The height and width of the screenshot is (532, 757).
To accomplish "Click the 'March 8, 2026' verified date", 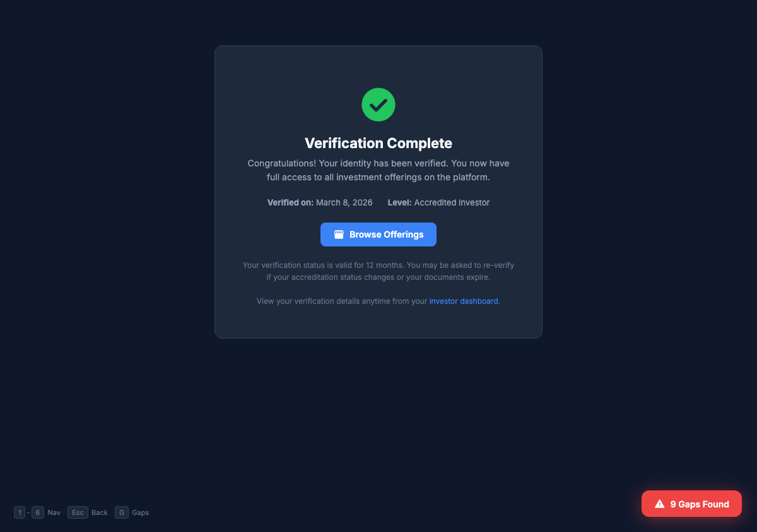I will pos(344,202).
